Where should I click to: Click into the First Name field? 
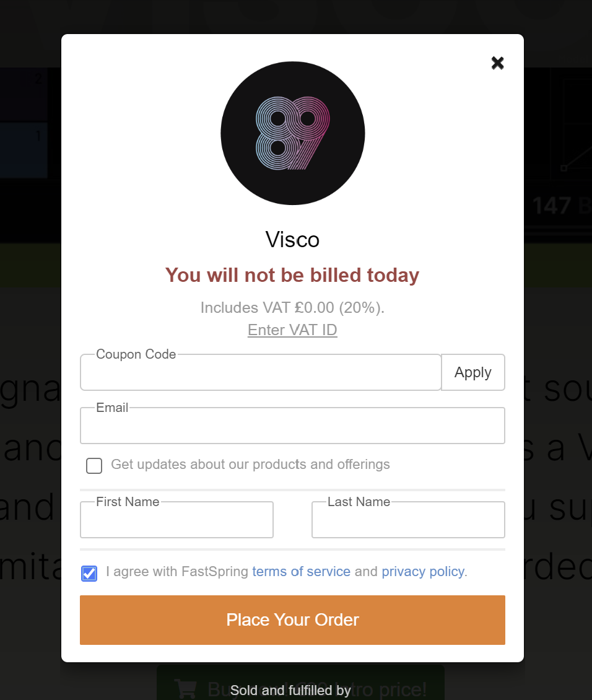[176, 520]
